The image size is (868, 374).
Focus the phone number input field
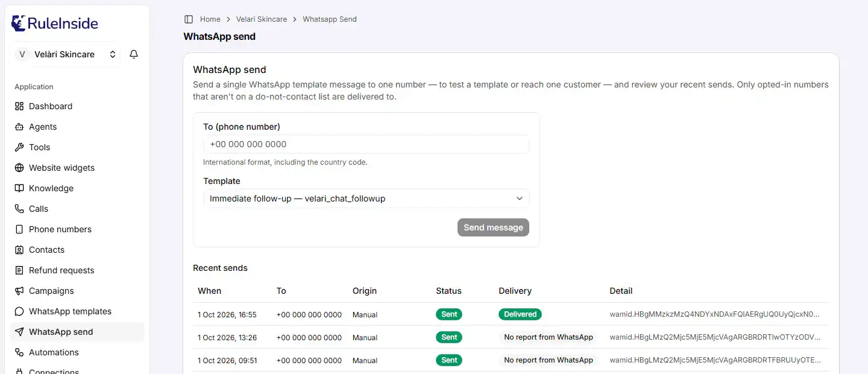click(x=366, y=144)
